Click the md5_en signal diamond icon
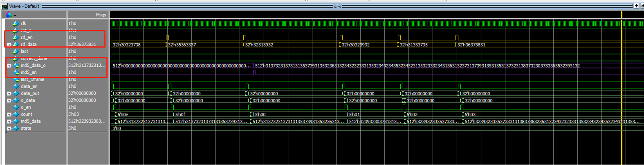Screen dimensions: 644x165 (16, 72)
